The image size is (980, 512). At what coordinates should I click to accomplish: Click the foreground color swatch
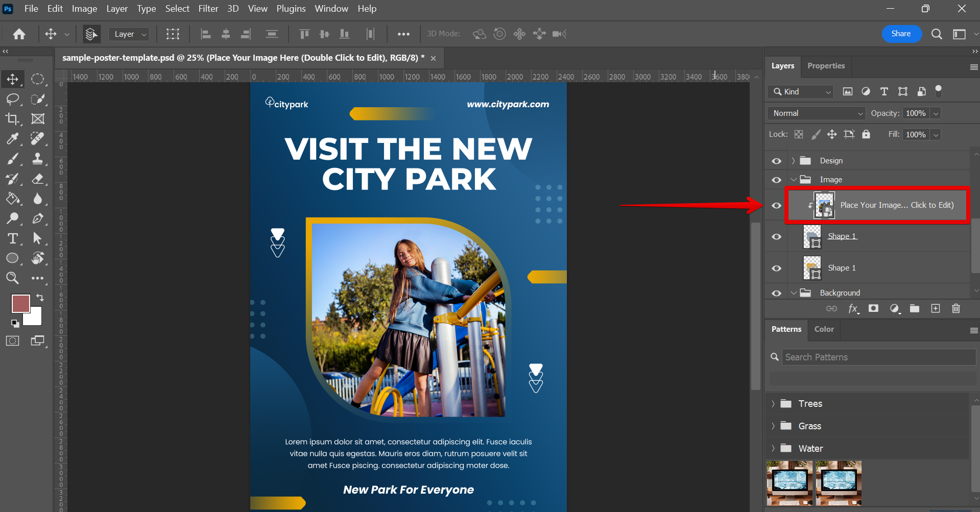coord(20,304)
